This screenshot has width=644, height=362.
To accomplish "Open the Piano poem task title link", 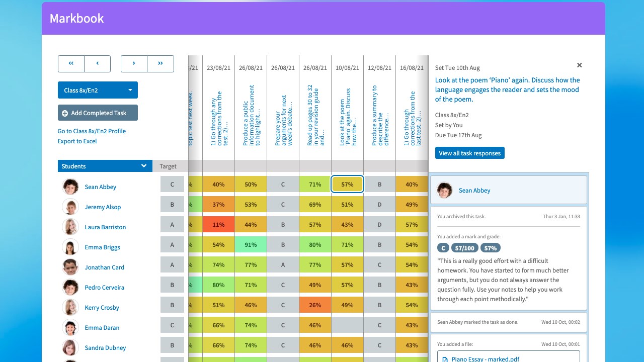I will pos(507,89).
